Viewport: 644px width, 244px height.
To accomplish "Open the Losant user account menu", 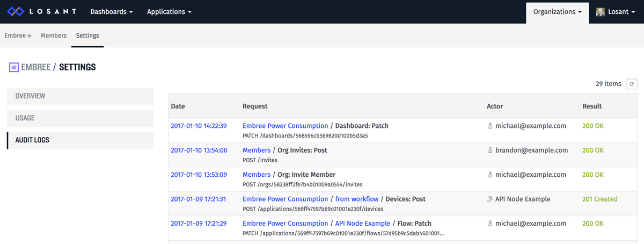I will (x=616, y=12).
